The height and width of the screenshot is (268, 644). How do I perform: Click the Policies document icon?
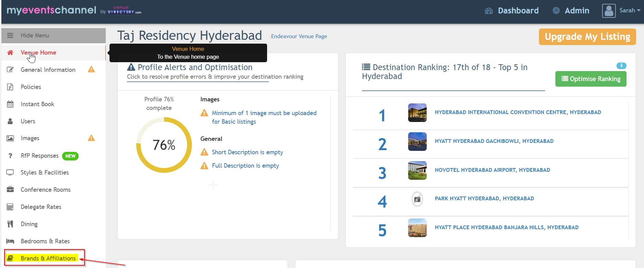pos(10,87)
